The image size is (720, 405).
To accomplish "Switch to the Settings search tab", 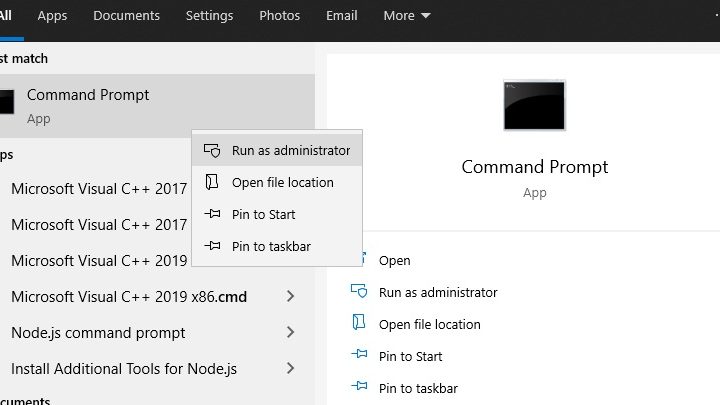I will click(209, 16).
